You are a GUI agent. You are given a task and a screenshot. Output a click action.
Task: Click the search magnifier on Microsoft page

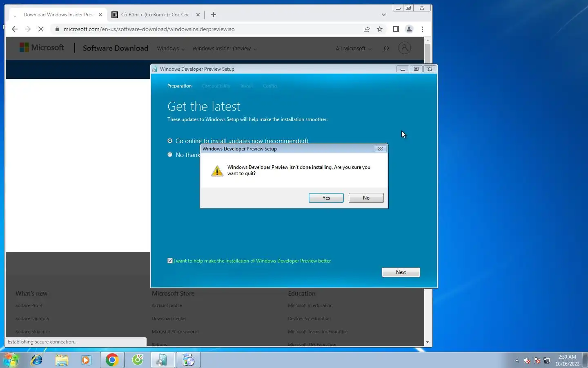tap(385, 49)
